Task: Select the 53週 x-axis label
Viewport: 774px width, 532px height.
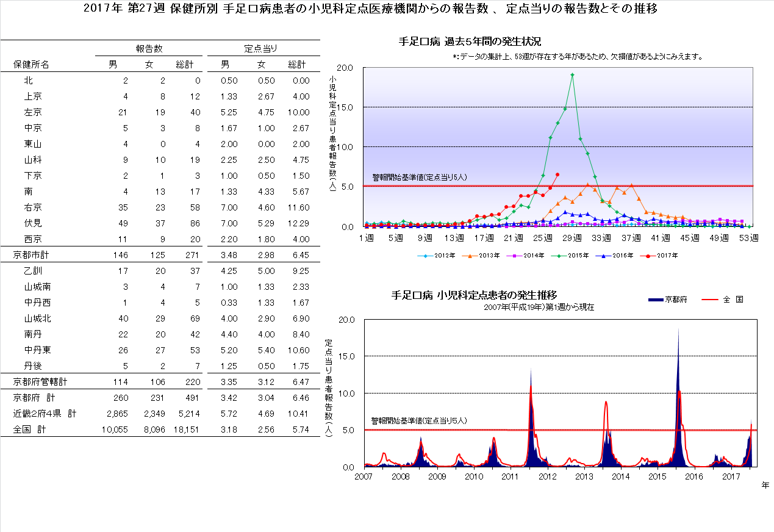Action: [750, 237]
